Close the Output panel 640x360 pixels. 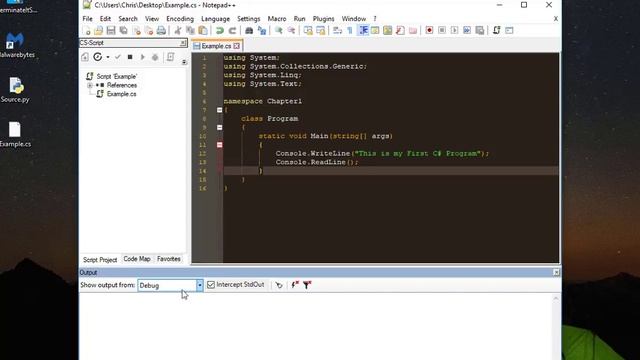556,272
